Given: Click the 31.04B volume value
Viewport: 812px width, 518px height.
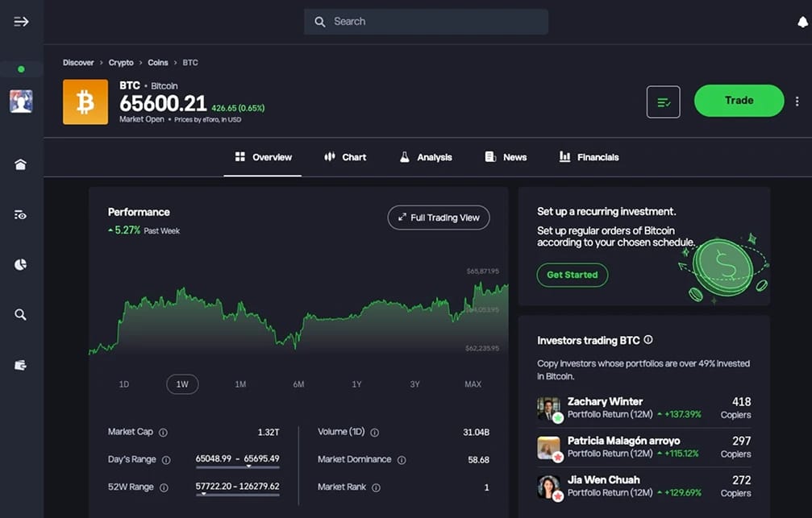Looking at the screenshot, I should [x=477, y=432].
